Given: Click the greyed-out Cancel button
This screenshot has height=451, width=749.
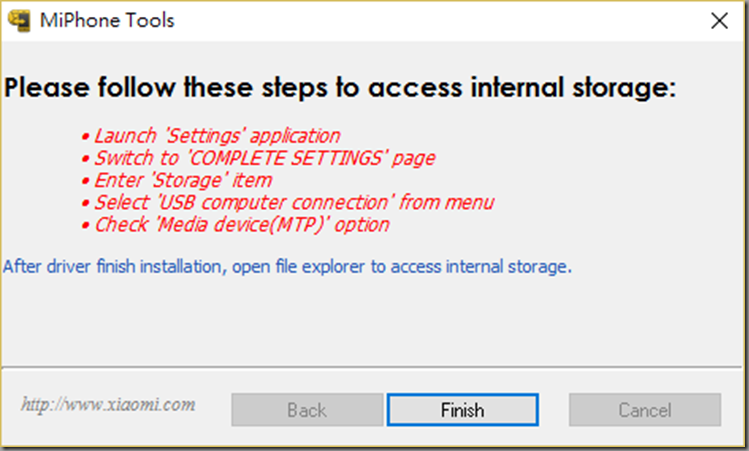Looking at the screenshot, I should (645, 410).
